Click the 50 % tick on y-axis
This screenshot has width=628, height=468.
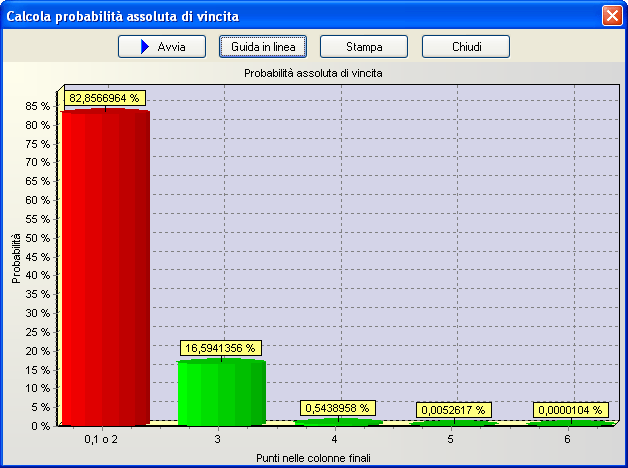point(38,237)
